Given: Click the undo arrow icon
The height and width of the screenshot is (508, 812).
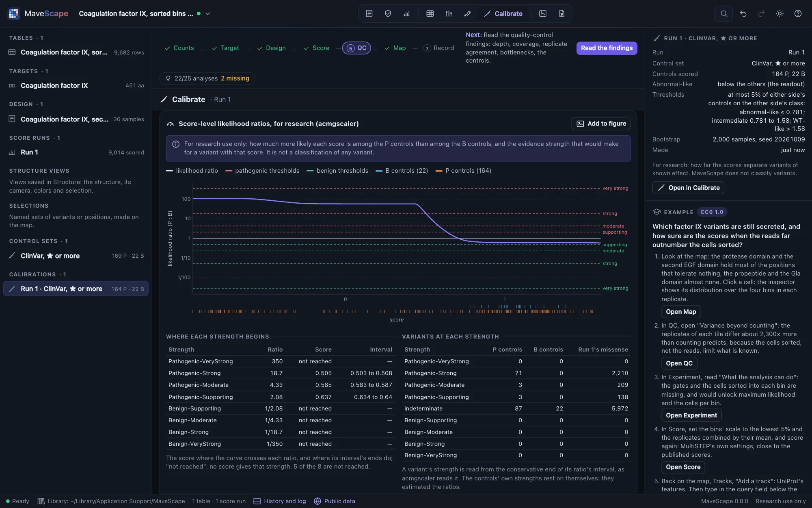Looking at the screenshot, I should point(743,13).
